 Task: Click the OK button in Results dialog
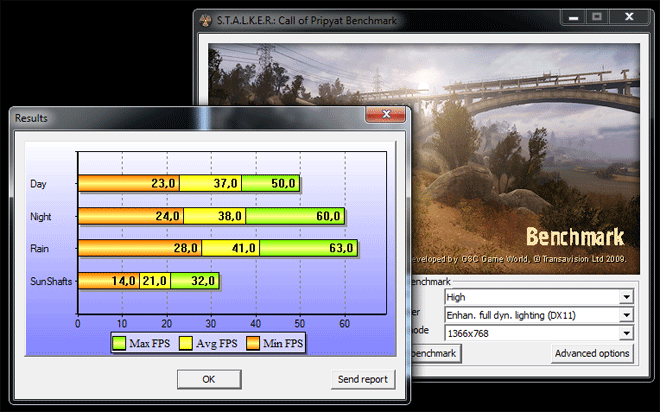pos(209,379)
